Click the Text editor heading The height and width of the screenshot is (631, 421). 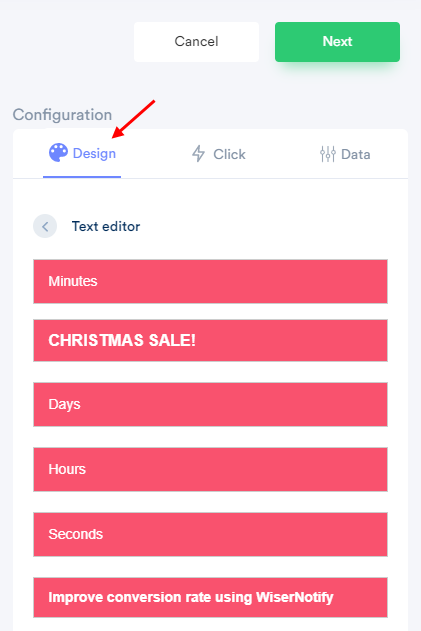[106, 226]
